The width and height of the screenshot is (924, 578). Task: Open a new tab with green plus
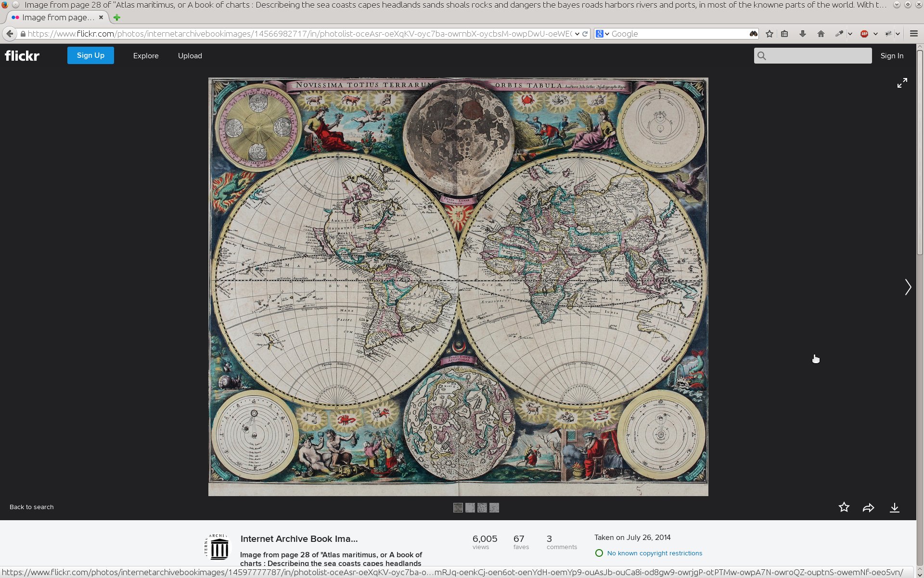[116, 17]
